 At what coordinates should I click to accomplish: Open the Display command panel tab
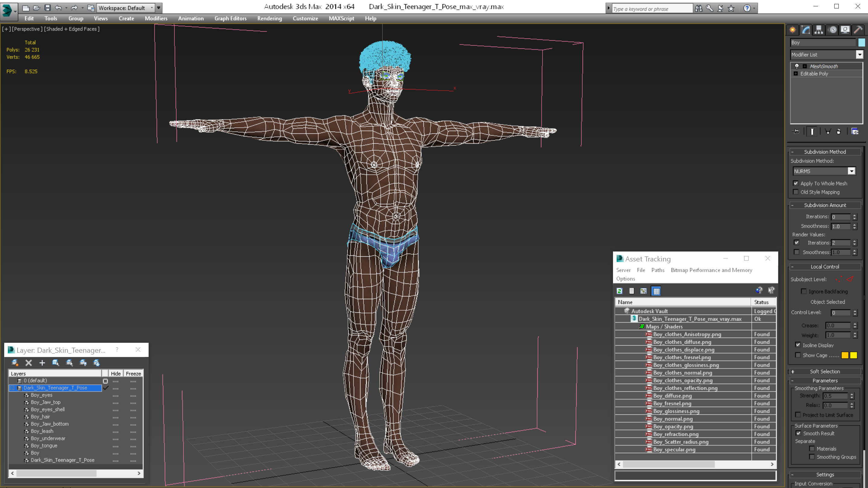coord(845,30)
